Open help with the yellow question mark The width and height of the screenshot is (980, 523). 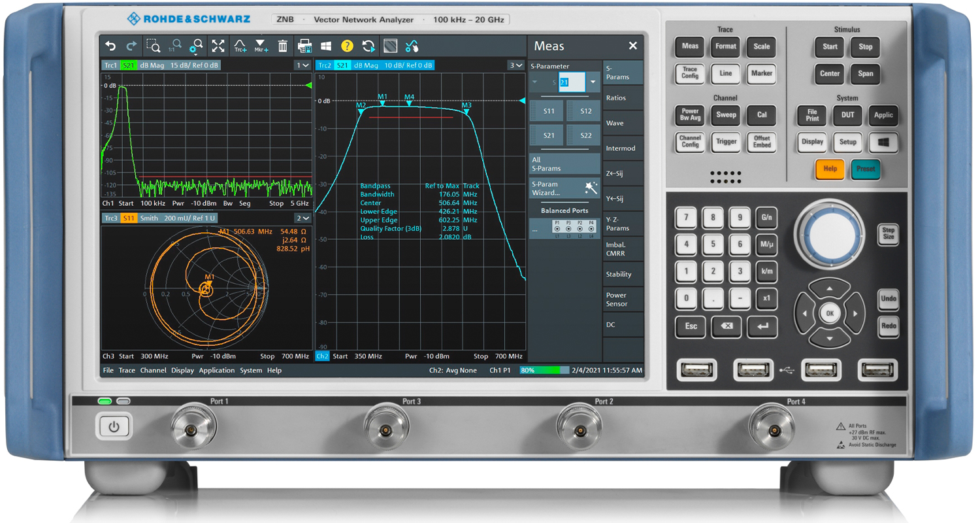tap(347, 46)
